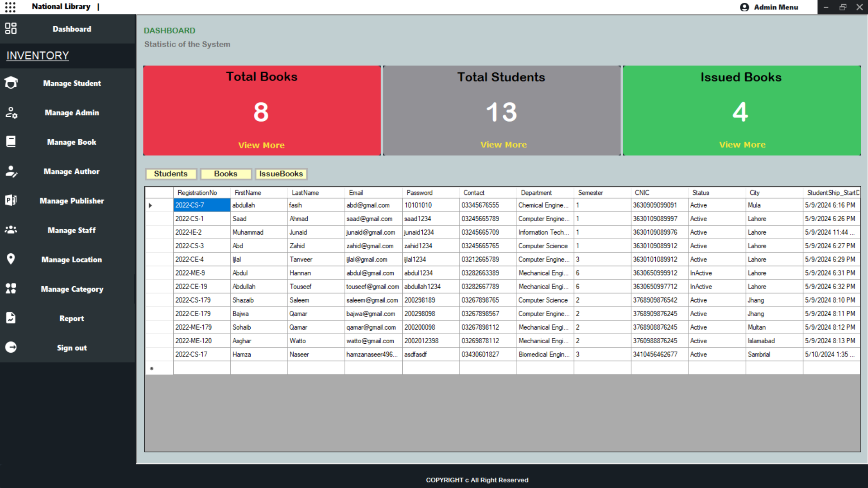This screenshot has width=868, height=488.
Task: Select the Manage Student graduation cap icon
Action: coord(11,83)
